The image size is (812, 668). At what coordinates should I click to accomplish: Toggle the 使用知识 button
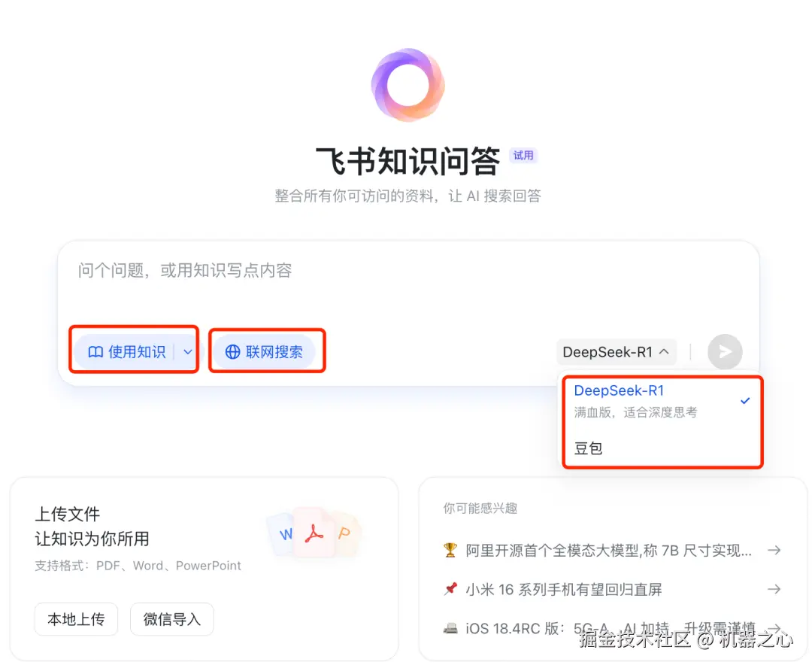pyautogui.click(x=126, y=352)
